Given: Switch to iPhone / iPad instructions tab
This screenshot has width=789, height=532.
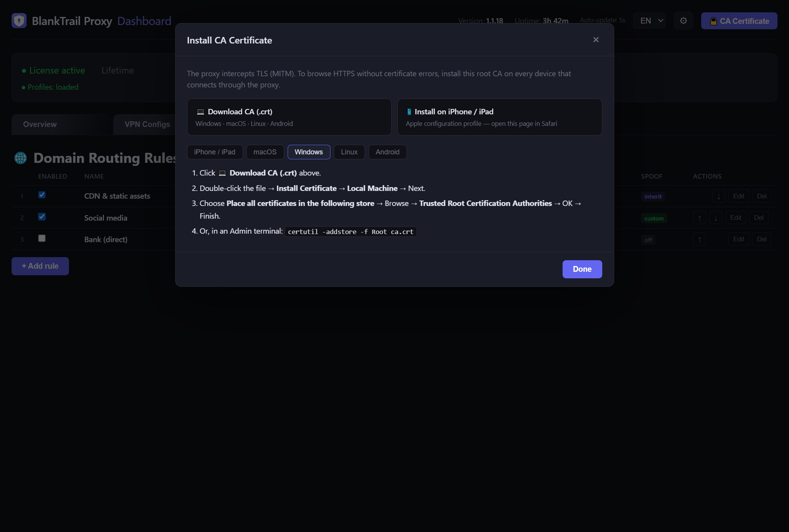Looking at the screenshot, I should tap(215, 152).
